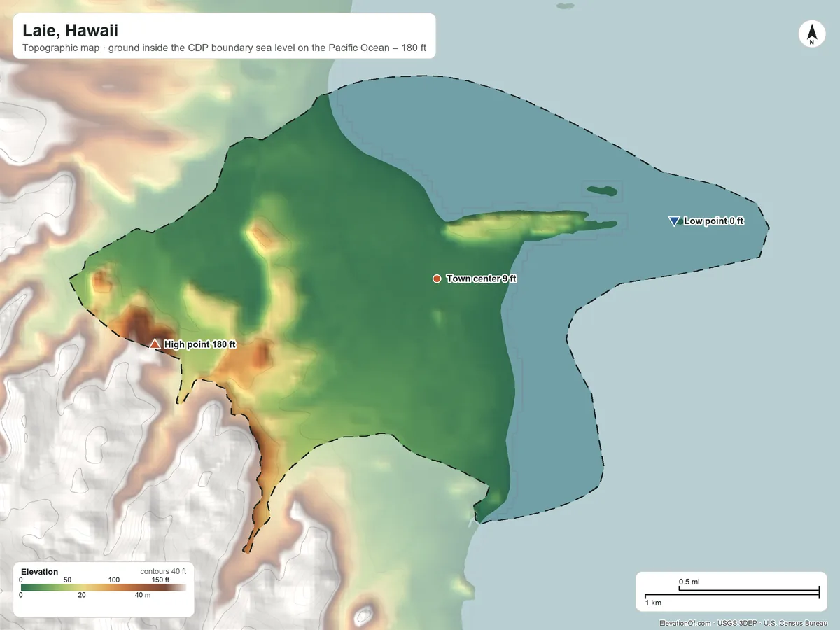
Task: Click the 'High point 180 ft' label
Action: [x=200, y=344]
